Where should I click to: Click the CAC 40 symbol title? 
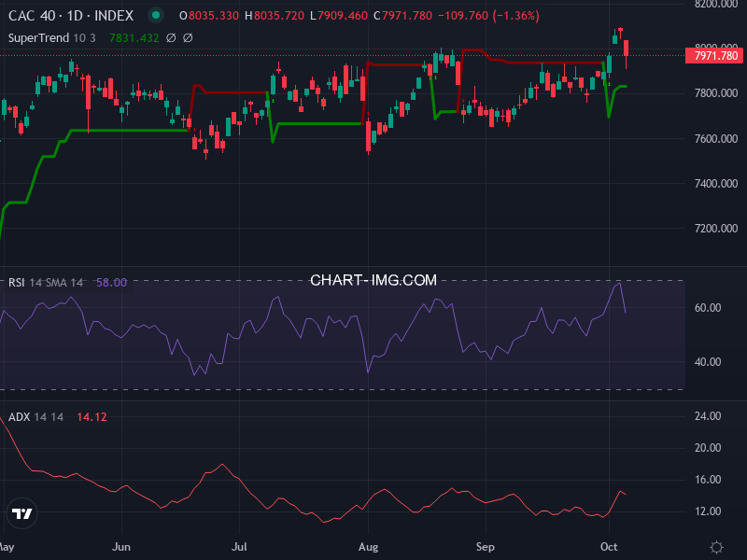pyautogui.click(x=71, y=16)
